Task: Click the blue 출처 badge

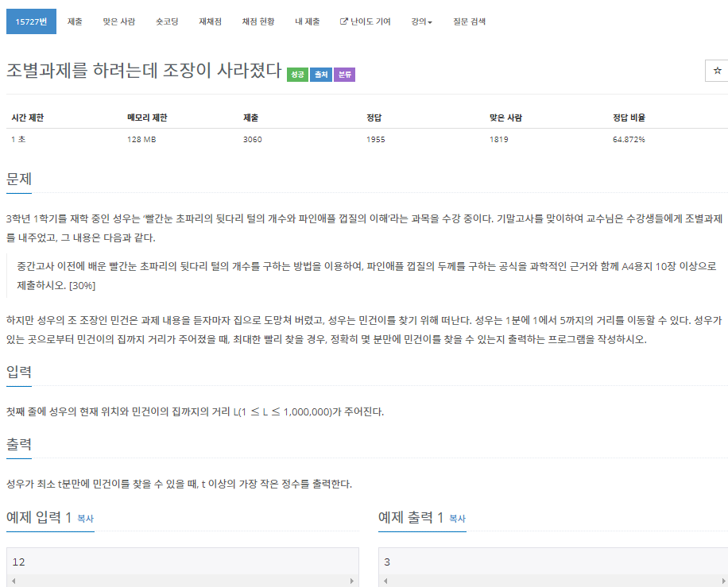Action: (321, 74)
